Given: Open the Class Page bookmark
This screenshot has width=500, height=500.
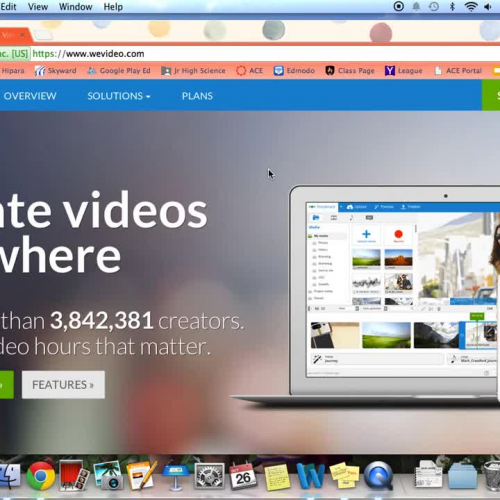Looking at the screenshot, I should click(350, 71).
